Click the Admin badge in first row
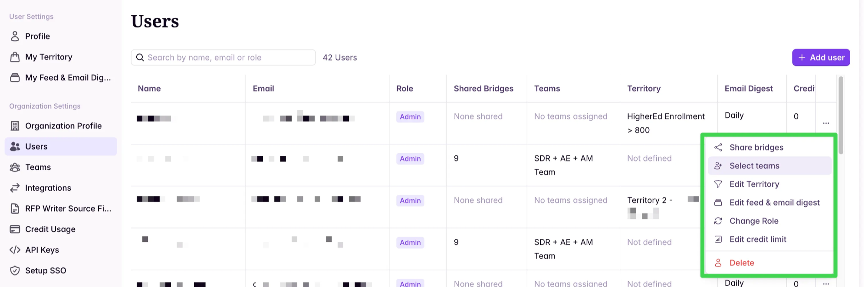Image resolution: width=868 pixels, height=287 pixels. point(410,117)
